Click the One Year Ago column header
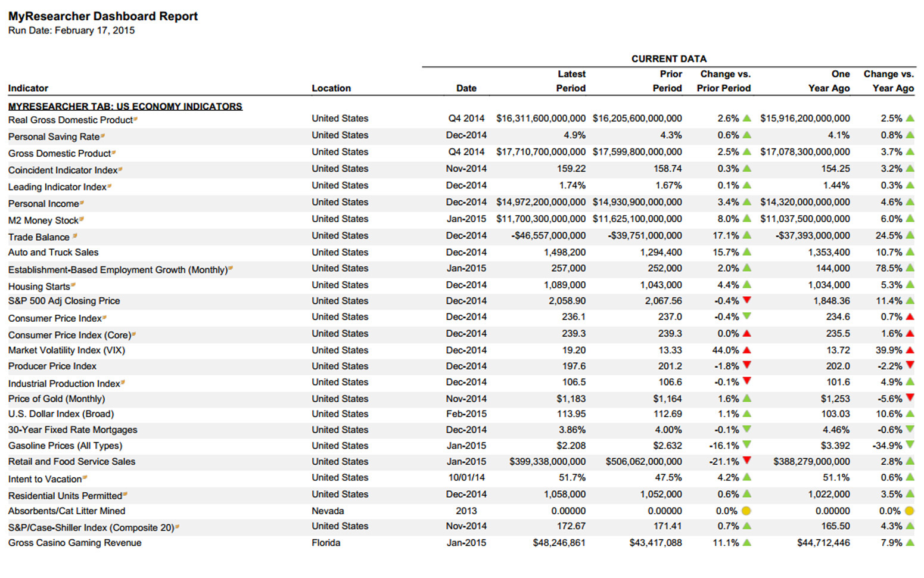The height and width of the screenshot is (578, 924). [x=829, y=81]
